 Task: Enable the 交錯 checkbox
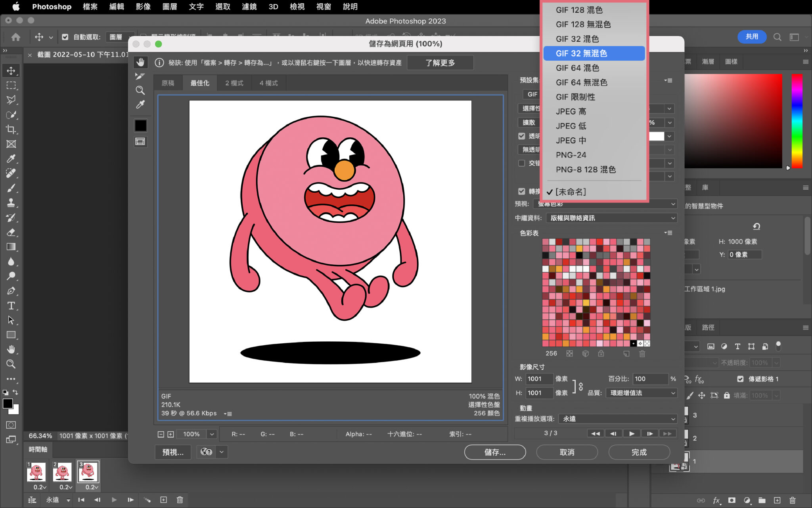click(x=522, y=163)
